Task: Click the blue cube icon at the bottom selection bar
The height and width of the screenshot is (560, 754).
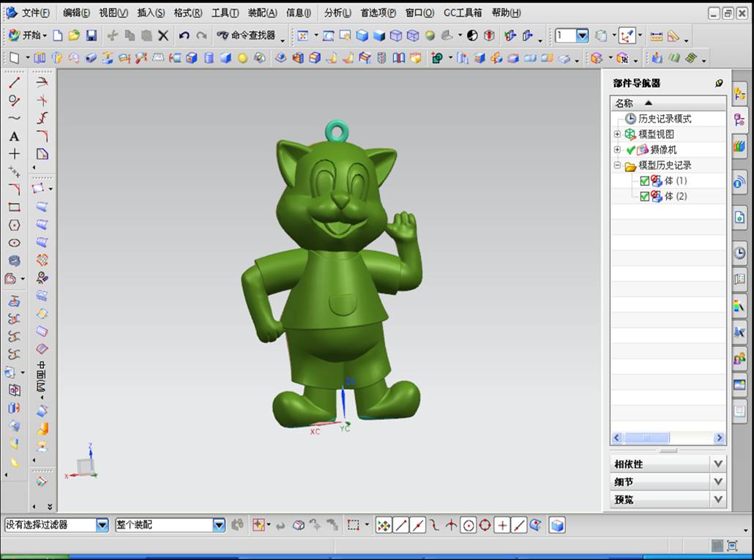Action: pyautogui.click(x=557, y=525)
